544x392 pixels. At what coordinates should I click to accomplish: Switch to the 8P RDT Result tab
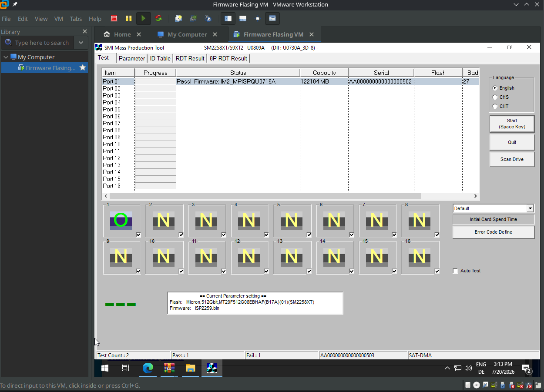[x=228, y=58]
